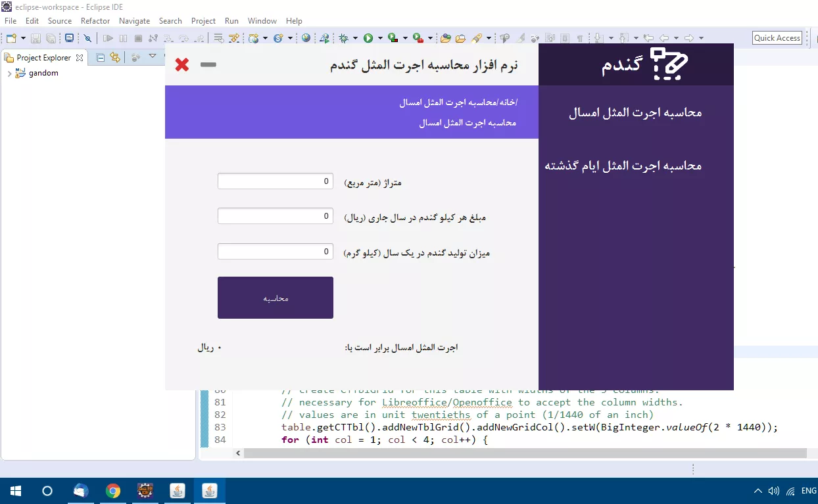Click the Open Task folder icon

[460, 38]
